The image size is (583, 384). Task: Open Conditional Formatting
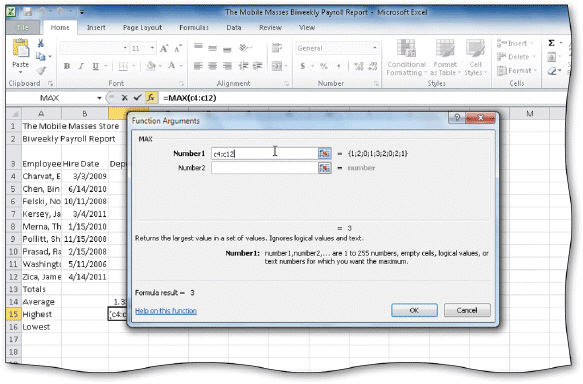(x=406, y=57)
